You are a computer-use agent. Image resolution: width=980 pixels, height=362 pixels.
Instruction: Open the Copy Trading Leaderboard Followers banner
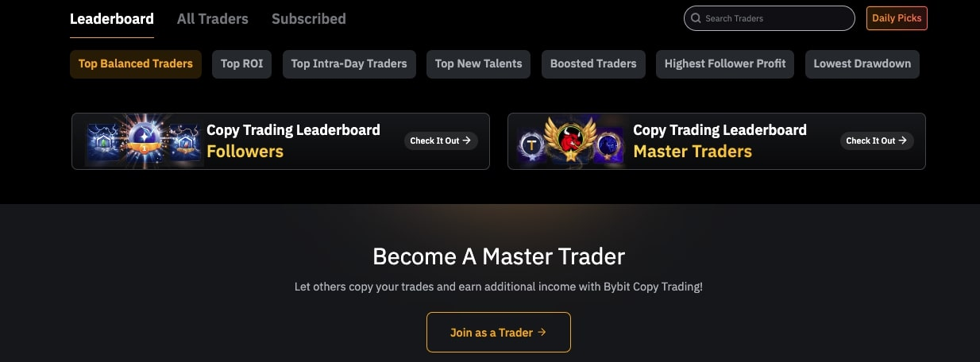pos(280,141)
